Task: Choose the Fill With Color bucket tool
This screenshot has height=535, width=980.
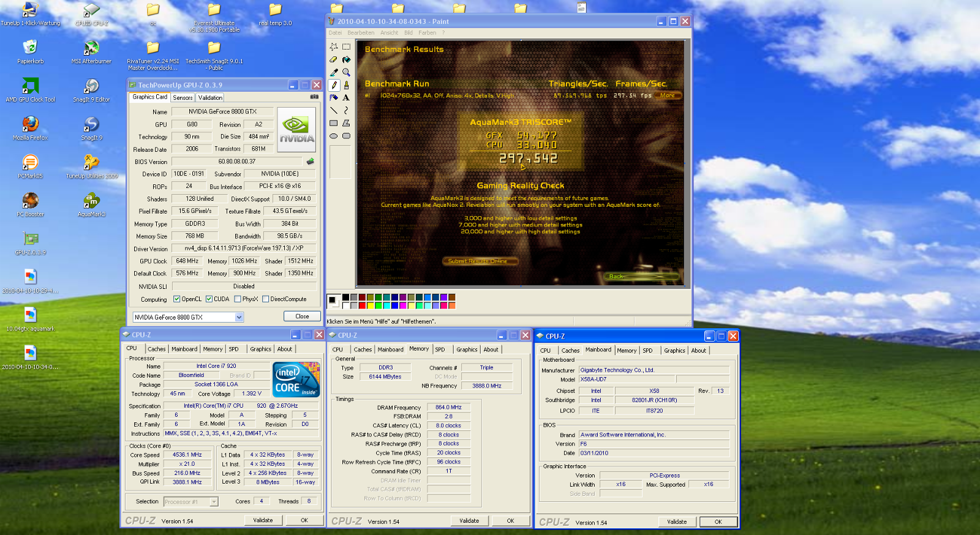Action: point(346,59)
